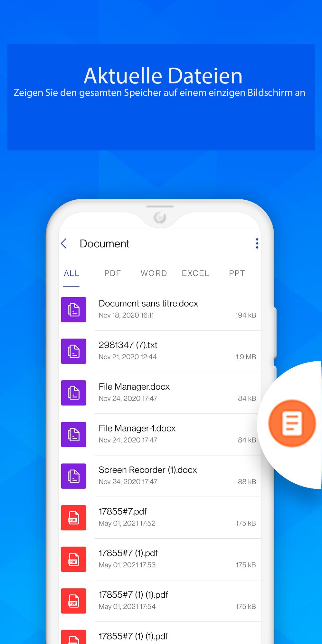Open Screen Recorder (1).docx
Image resolution: width=322 pixels, height=644 pixels.
[160, 476]
